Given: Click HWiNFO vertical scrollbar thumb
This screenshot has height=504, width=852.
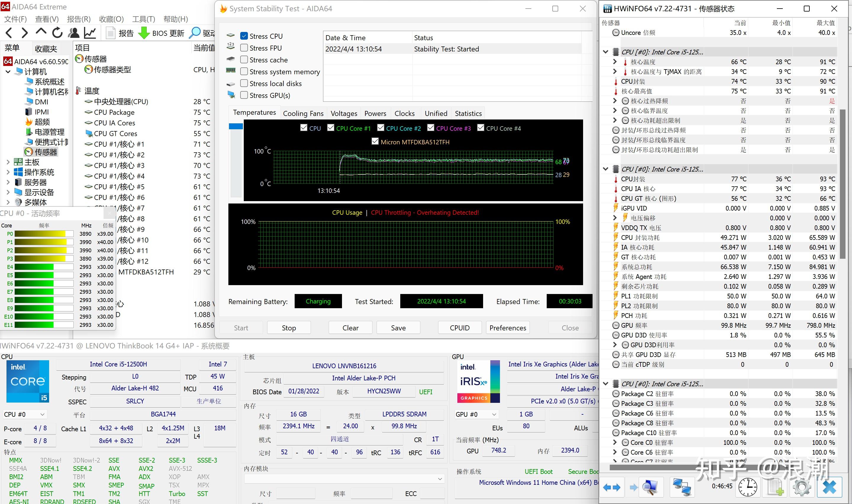Looking at the screenshot, I should pyautogui.click(x=843, y=184).
